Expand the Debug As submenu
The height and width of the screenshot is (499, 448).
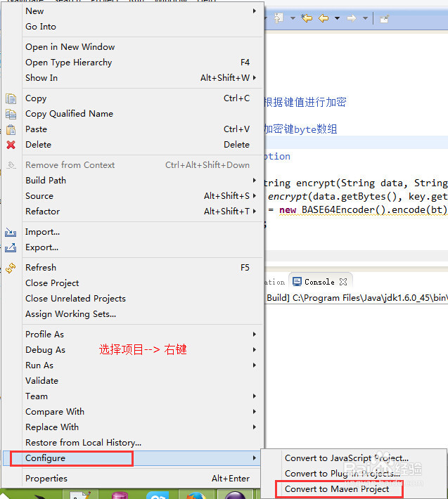(x=133, y=350)
